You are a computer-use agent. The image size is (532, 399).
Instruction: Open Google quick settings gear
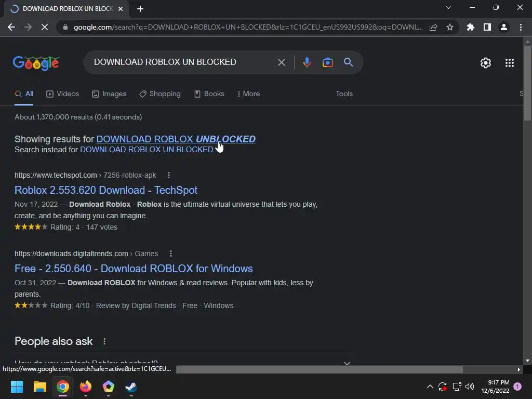(x=486, y=63)
